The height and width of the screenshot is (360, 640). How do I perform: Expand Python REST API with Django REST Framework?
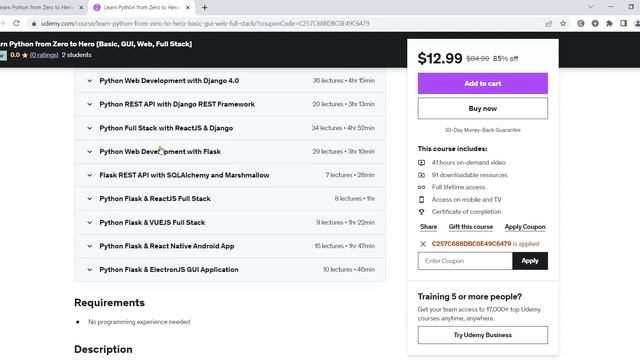(230, 104)
